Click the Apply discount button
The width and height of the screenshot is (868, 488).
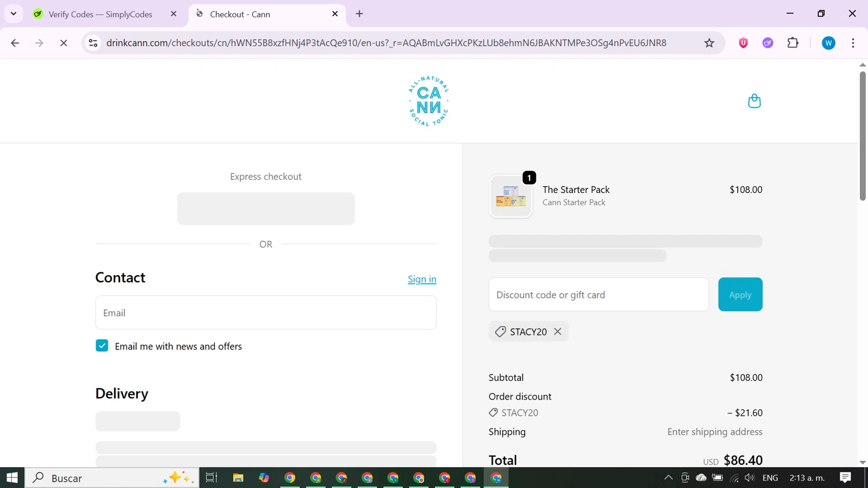[740, 294]
